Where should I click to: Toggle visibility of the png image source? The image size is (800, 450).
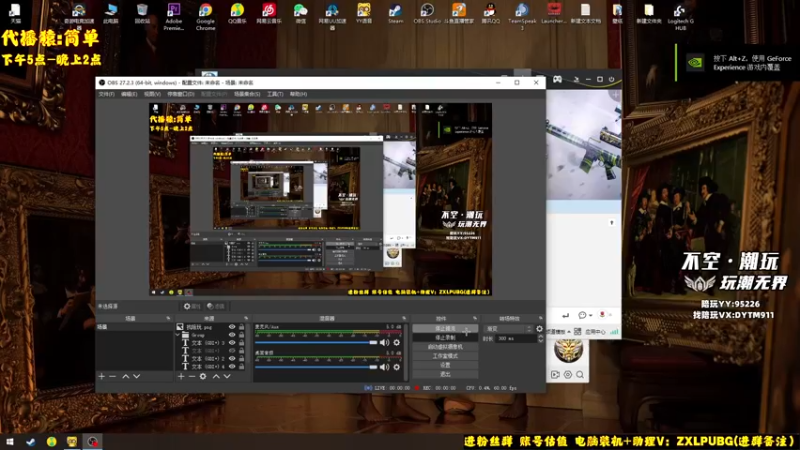click(x=232, y=327)
